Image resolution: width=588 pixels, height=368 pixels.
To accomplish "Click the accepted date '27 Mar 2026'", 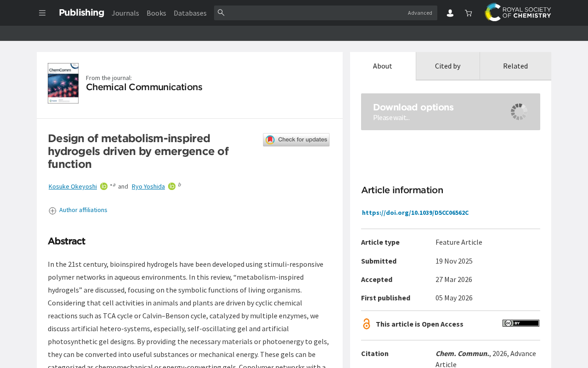I will pos(454,279).
